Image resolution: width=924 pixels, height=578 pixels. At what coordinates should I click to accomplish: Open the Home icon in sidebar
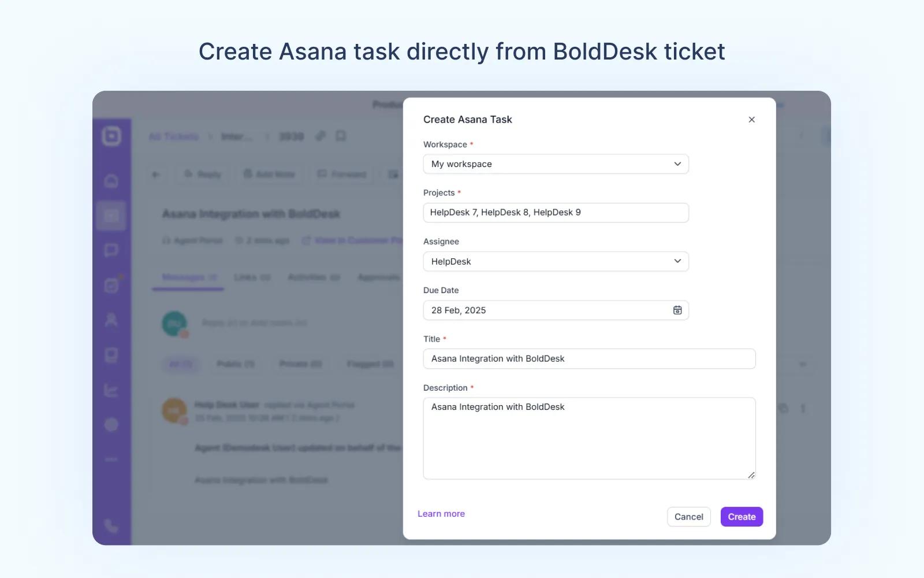[111, 181]
